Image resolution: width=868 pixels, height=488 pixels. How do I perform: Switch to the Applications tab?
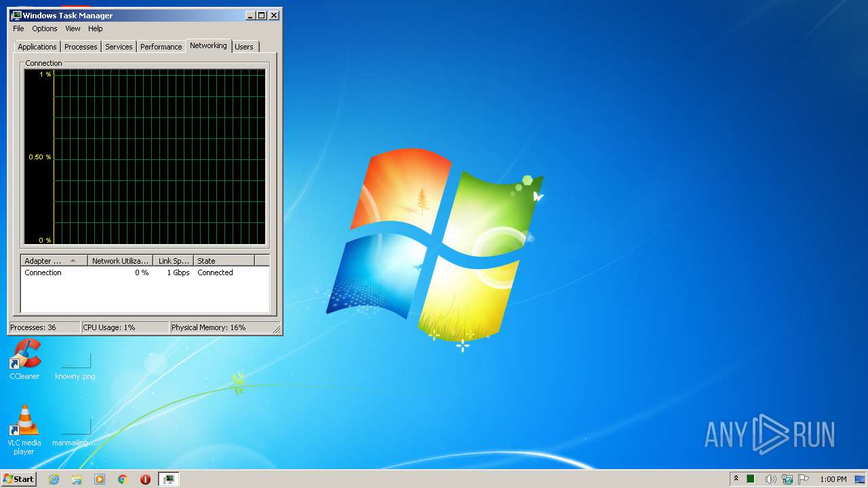click(x=37, y=47)
